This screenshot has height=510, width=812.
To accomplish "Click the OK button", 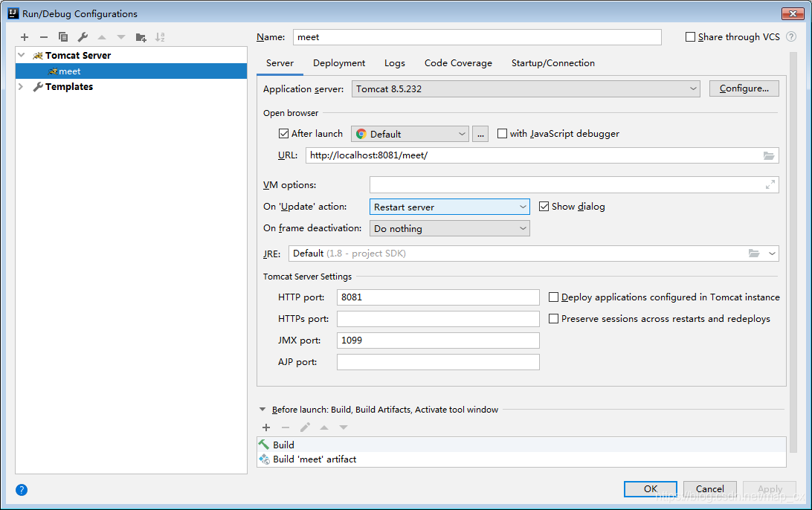I will 651,488.
